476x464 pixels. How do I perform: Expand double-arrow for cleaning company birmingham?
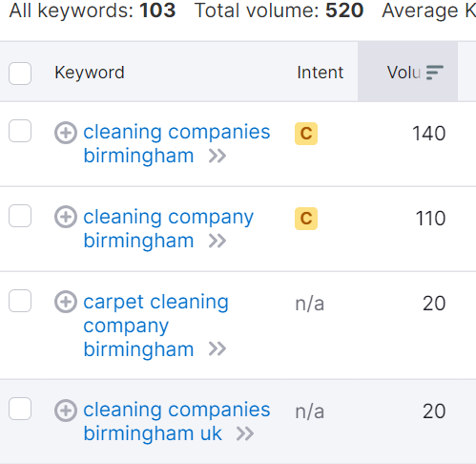[x=217, y=241]
